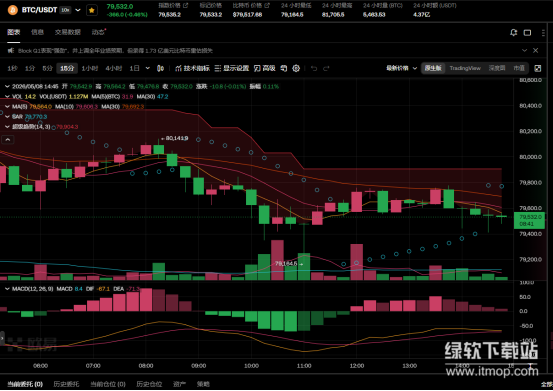Screen dimensions: 553x391
Task: Open the index price external link icon
Action: click(x=186, y=5)
